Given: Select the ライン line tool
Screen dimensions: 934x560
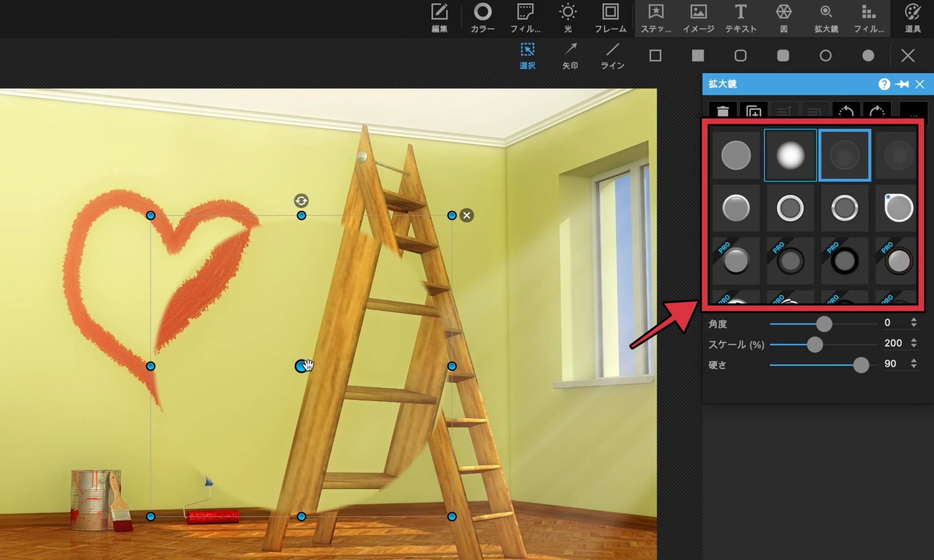Looking at the screenshot, I should click(612, 55).
